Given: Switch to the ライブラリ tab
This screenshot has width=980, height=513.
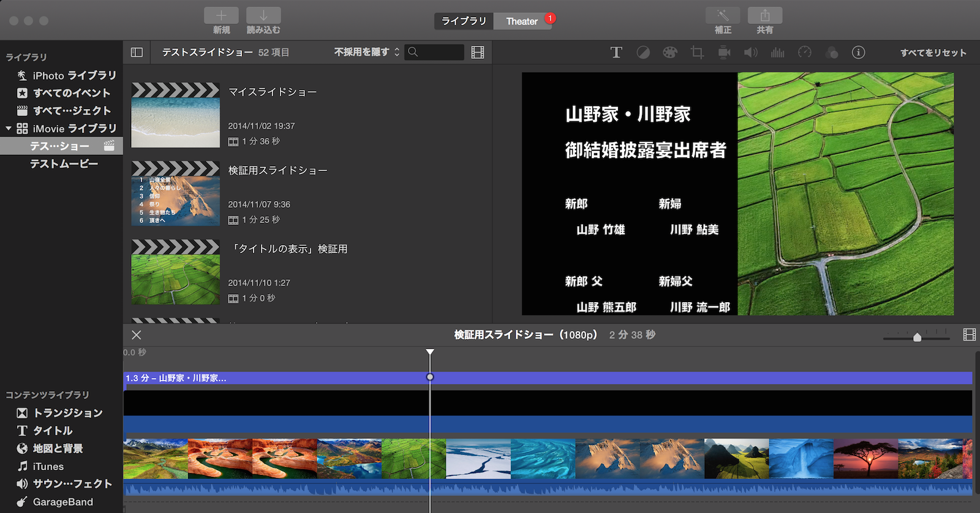Looking at the screenshot, I should coord(464,21).
